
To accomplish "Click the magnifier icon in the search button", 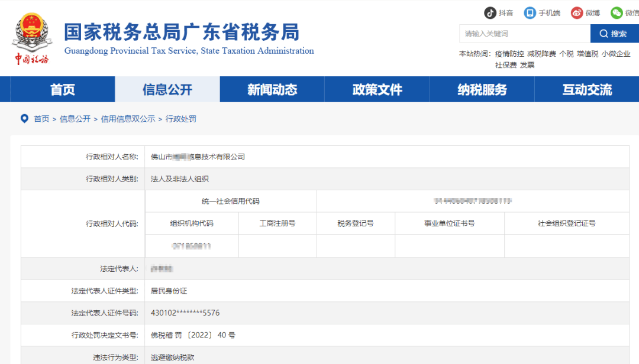I will [603, 34].
